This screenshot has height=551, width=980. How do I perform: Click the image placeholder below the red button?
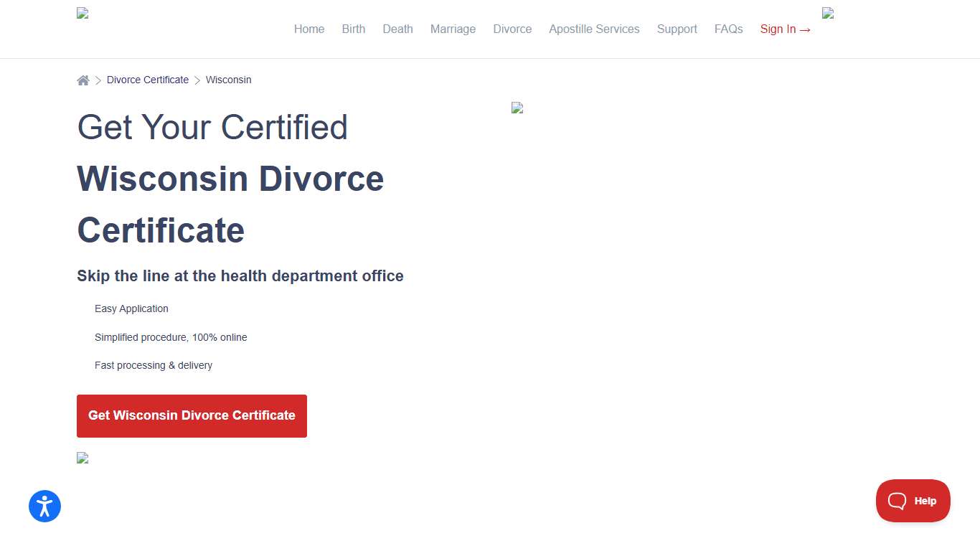click(x=82, y=458)
